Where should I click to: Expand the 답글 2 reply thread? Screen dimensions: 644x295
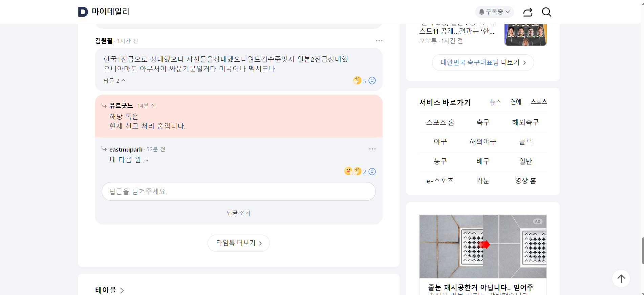114,80
